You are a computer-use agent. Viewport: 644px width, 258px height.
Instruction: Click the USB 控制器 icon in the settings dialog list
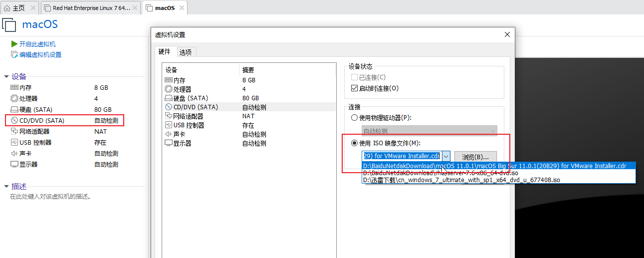click(x=169, y=125)
